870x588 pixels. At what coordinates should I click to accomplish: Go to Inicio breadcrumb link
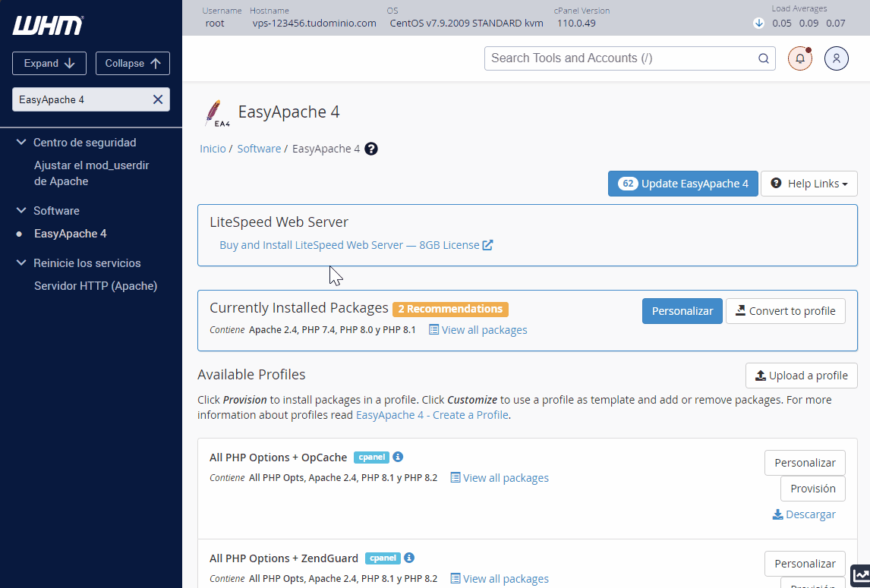213,149
